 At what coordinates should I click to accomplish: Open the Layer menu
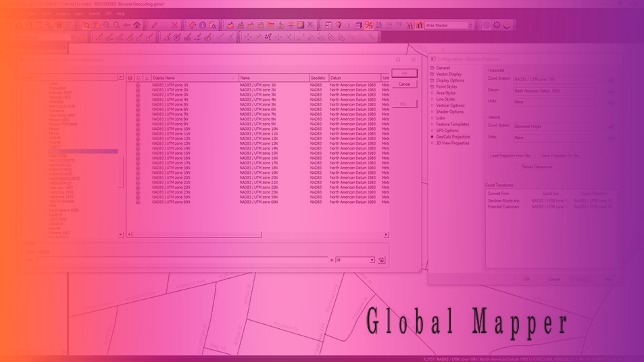tap(79, 14)
